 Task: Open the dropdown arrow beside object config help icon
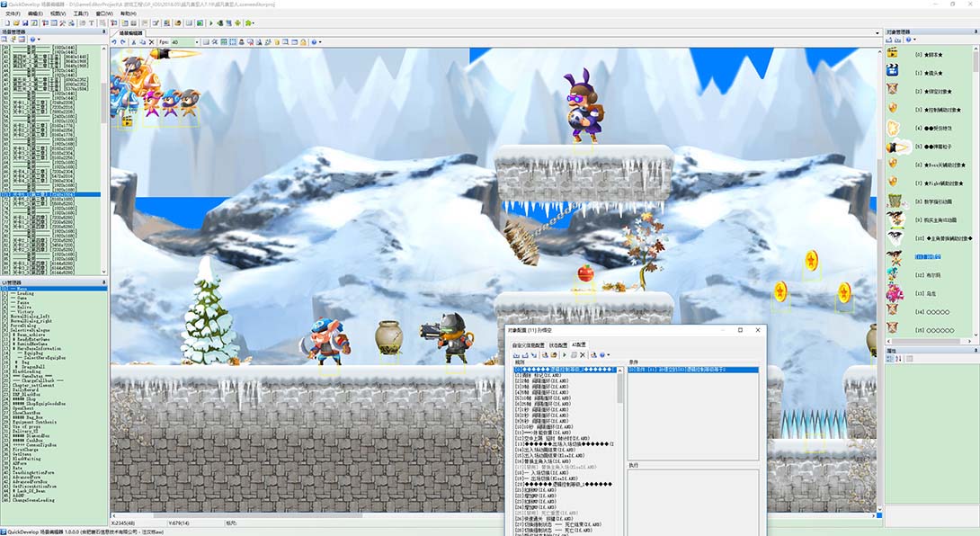(608, 354)
